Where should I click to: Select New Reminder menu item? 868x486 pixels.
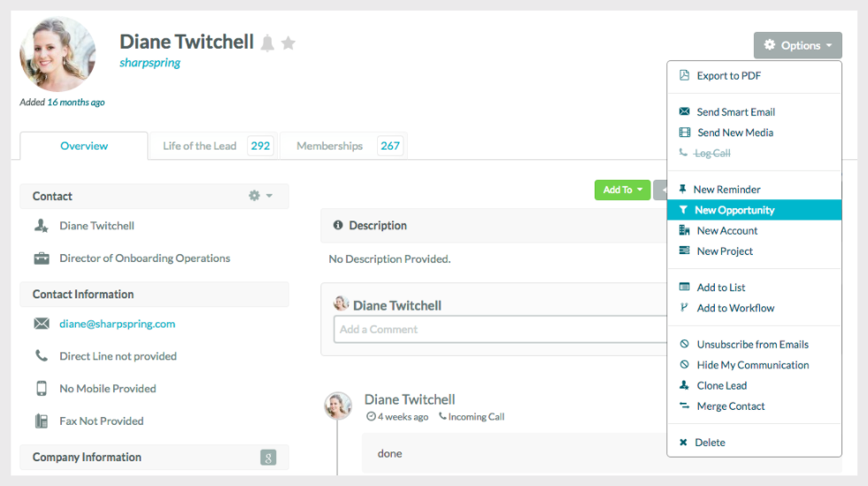pos(754,189)
